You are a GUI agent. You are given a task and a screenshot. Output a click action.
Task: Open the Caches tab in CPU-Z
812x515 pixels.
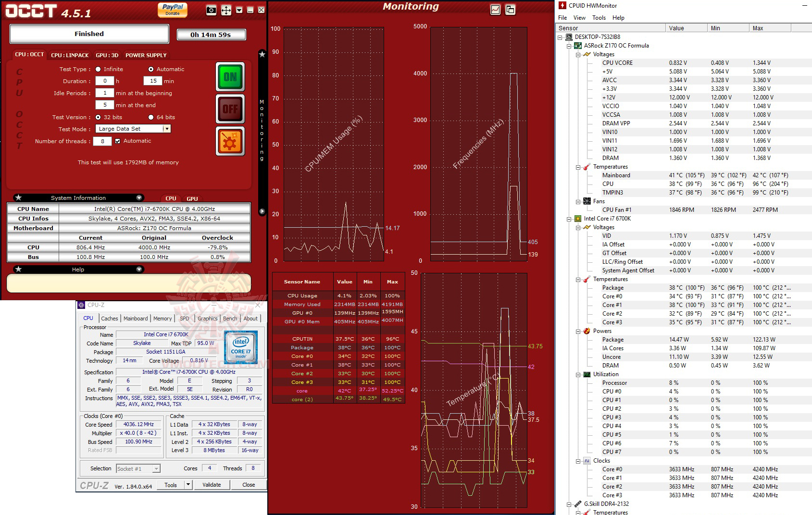click(109, 319)
